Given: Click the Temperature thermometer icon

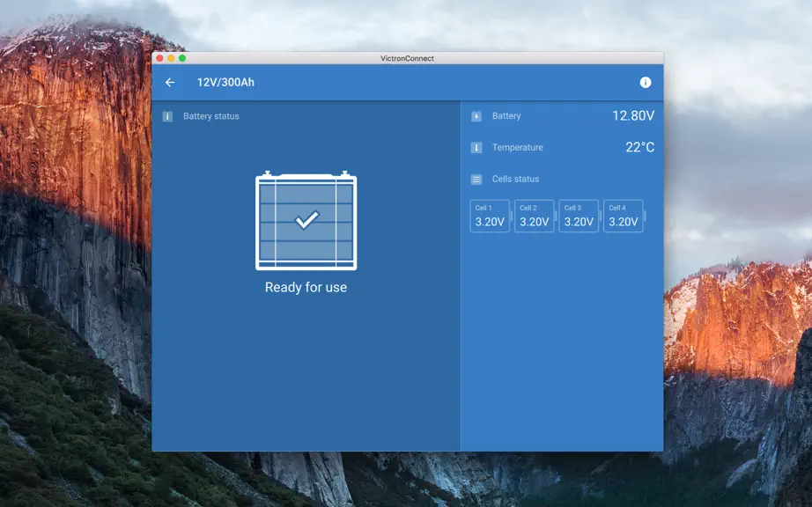Looking at the screenshot, I should 476,148.
